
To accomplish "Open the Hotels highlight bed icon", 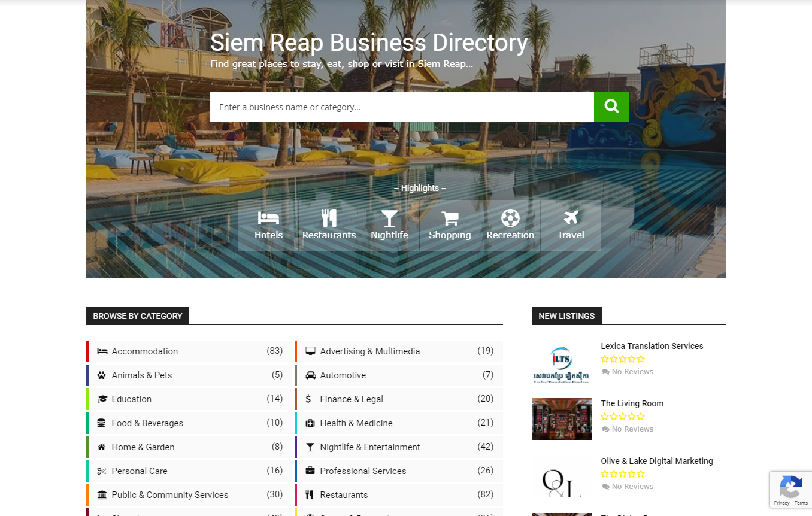I will pyautogui.click(x=268, y=218).
